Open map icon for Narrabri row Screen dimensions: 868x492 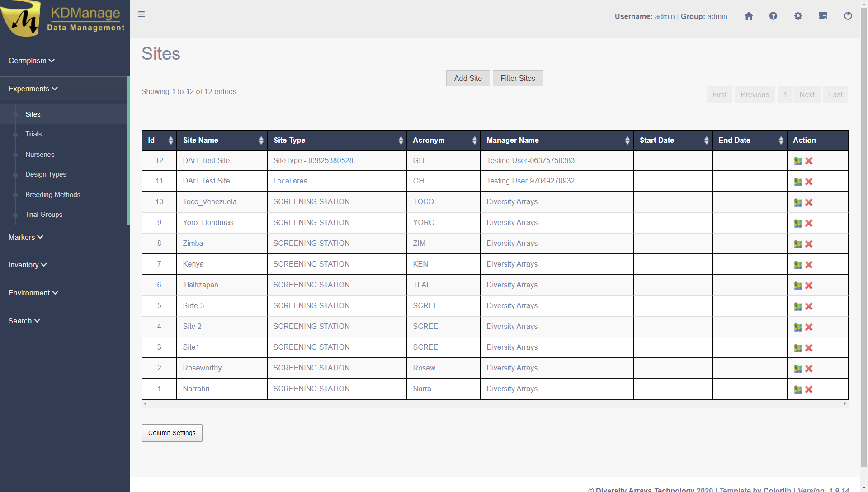pos(798,389)
